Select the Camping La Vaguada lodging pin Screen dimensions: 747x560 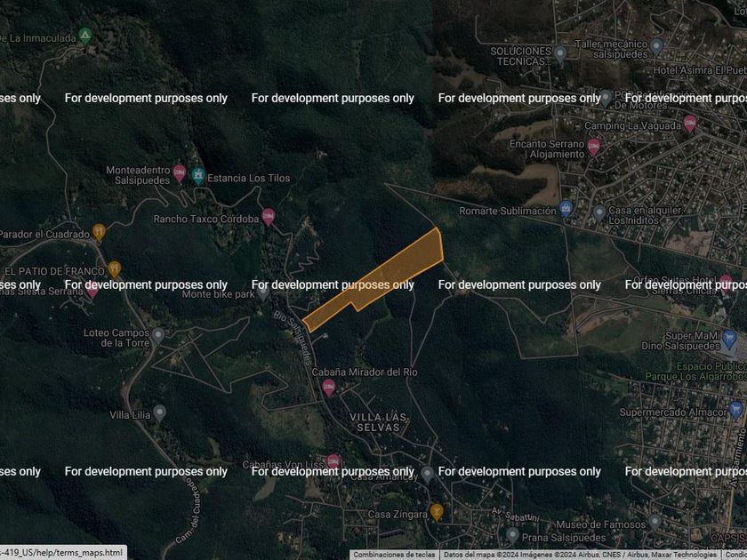690,124
